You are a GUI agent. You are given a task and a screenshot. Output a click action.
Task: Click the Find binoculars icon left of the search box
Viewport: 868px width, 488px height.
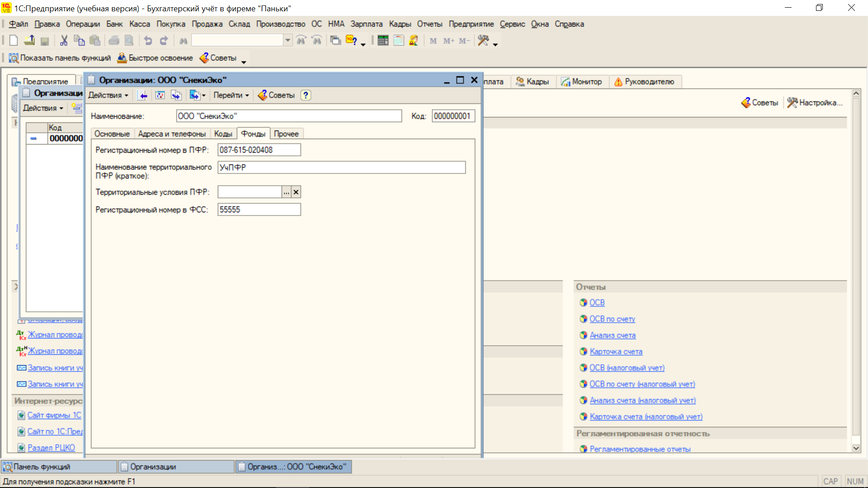183,41
